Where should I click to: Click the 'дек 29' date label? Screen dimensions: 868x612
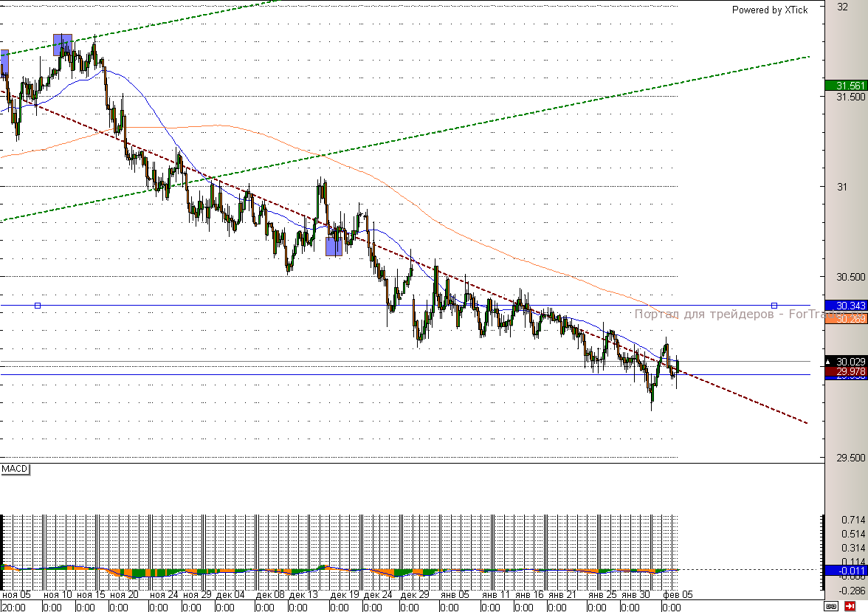415,595
